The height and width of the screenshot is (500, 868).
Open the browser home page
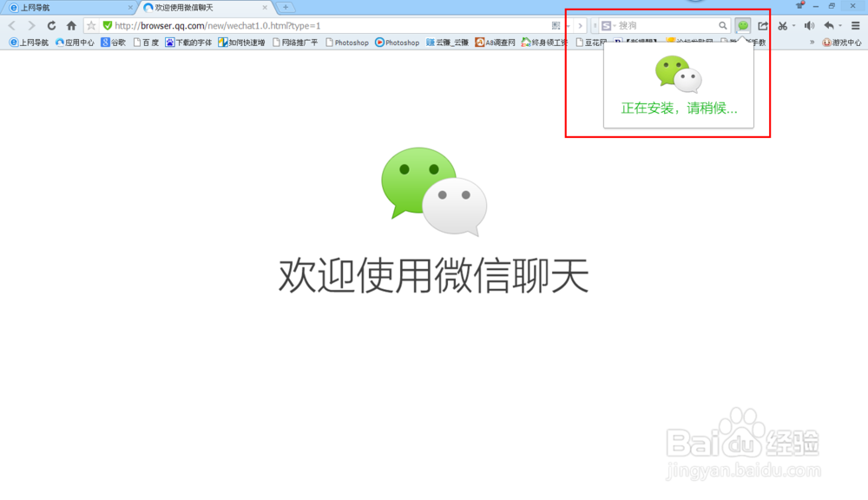(71, 25)
